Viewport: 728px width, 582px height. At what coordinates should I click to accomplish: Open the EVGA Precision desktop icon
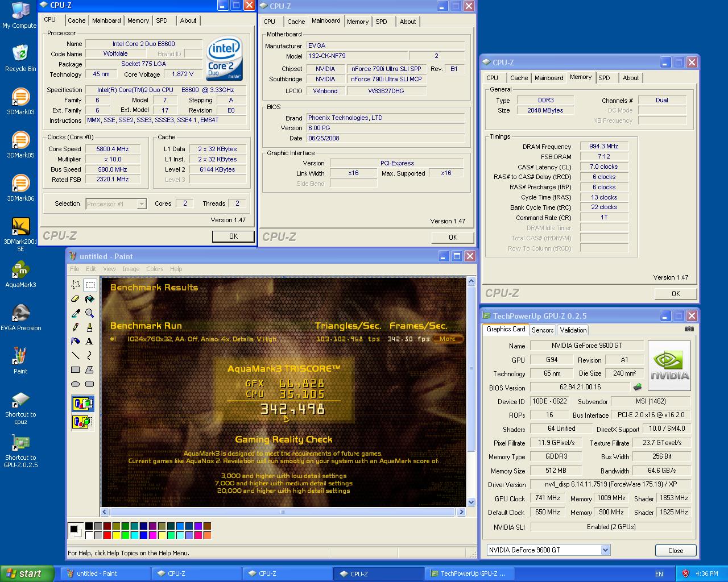20,317
